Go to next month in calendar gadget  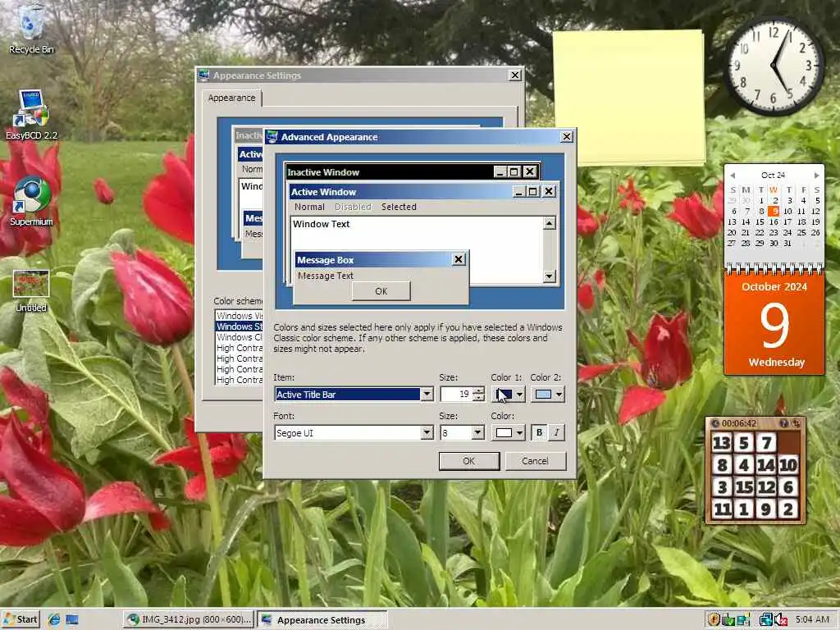816,176
